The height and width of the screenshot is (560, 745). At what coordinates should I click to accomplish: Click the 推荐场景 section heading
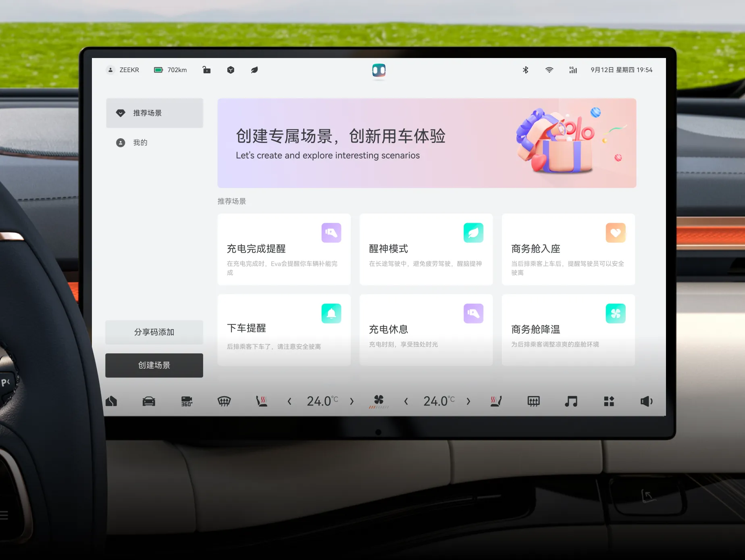[232, 201]
